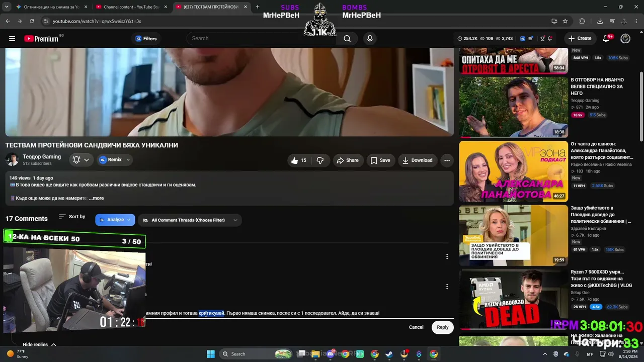Open video title От чалга до шансон
This screenshot has height=362, width=644.
[602, 150]
